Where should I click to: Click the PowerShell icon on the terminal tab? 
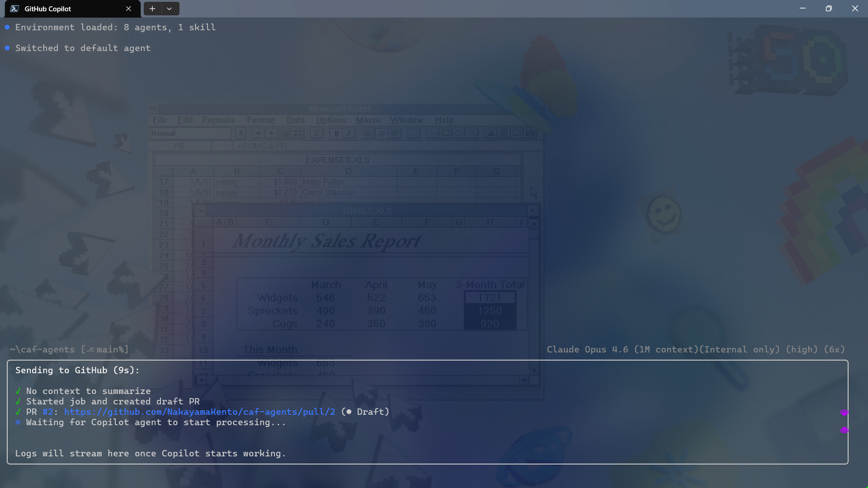point(15,8)
